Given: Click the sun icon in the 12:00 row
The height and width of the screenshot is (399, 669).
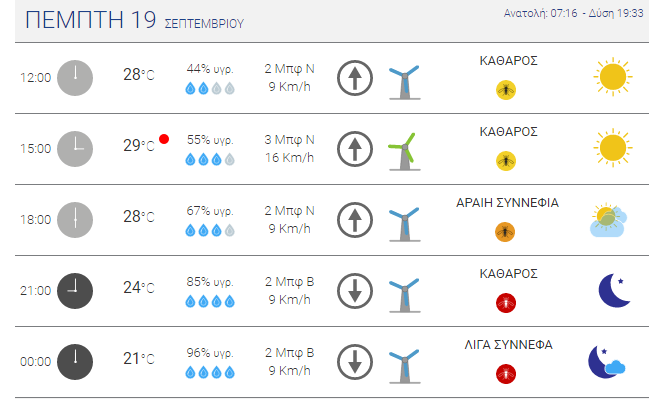Looking at the screenshot, I should click(x=613, y=77).
